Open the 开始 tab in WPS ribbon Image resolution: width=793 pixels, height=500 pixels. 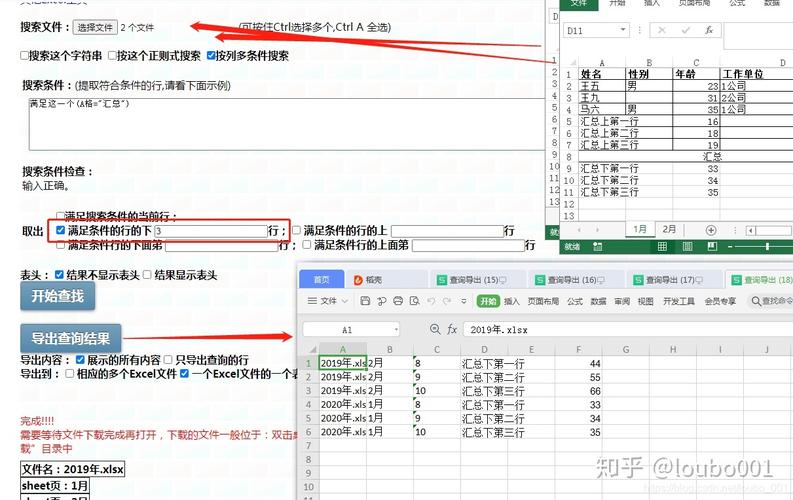(488, 301)
